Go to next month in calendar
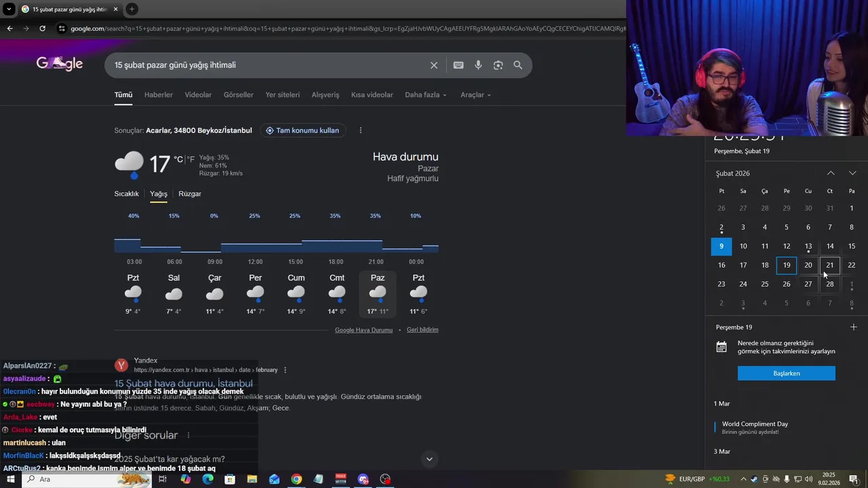 coord(852,173)
